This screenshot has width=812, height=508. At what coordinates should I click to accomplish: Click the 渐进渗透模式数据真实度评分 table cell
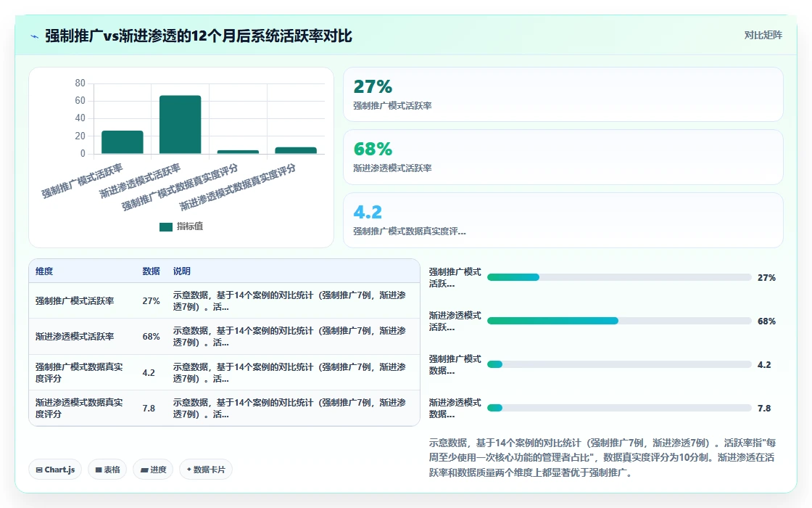79,408
